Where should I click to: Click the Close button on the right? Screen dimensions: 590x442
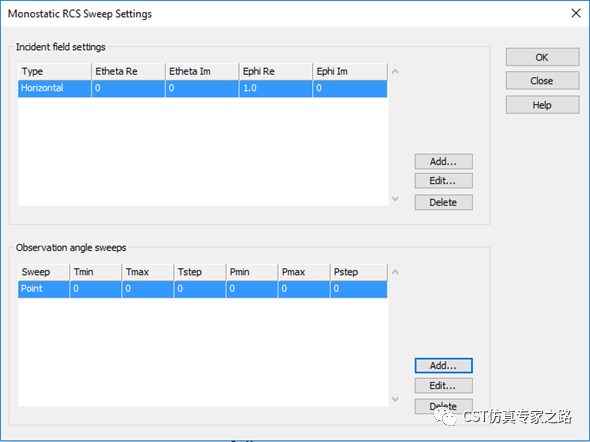(542, 81)
